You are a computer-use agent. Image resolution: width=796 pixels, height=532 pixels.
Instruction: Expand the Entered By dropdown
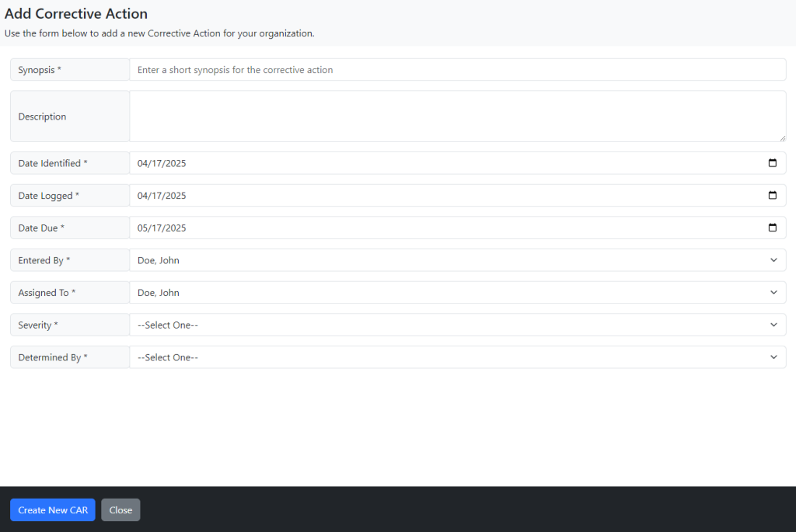pos(457,260)
